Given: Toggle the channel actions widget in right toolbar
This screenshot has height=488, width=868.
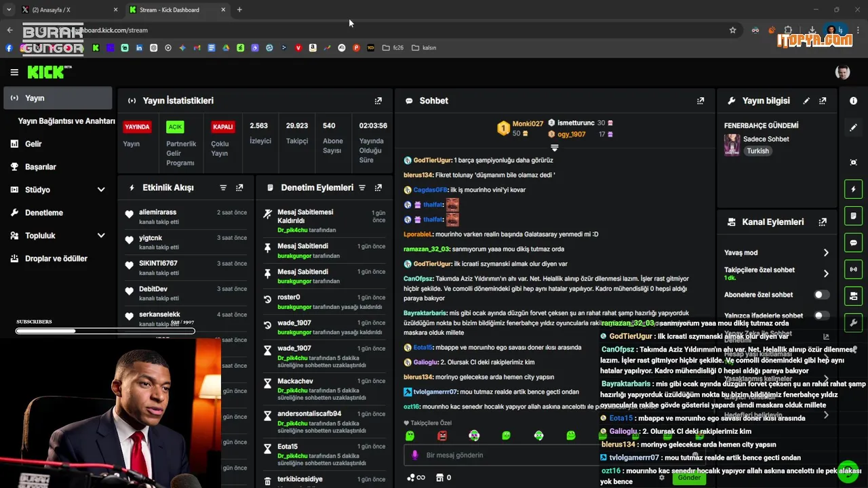Looking at the screenshot, I should tap(853, 296).
